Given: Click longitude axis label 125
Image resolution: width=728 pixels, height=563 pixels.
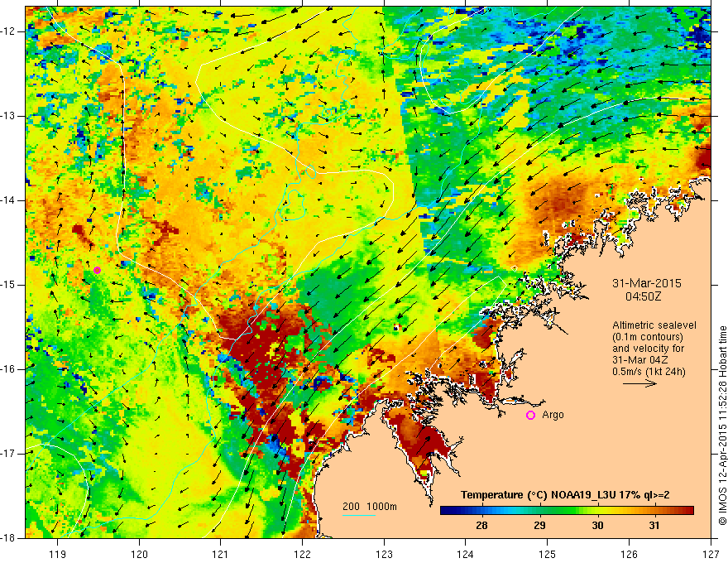Looking at the screenshot, I should [548, 554].
